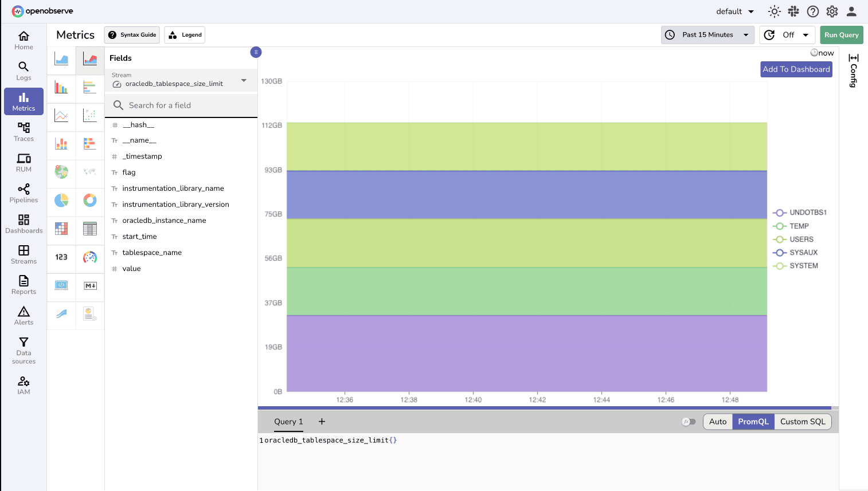This screenshot has width=868, height=491.
Task: Open the auto-refresh Off dropdown
Action: pyautogui.click(x=787, y=34)
